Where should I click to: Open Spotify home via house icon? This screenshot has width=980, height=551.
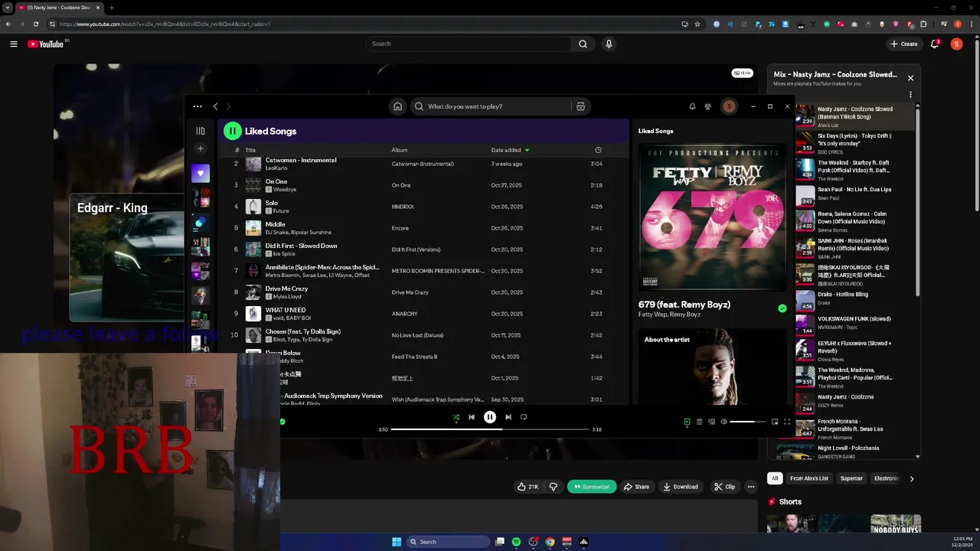[397, 106]
